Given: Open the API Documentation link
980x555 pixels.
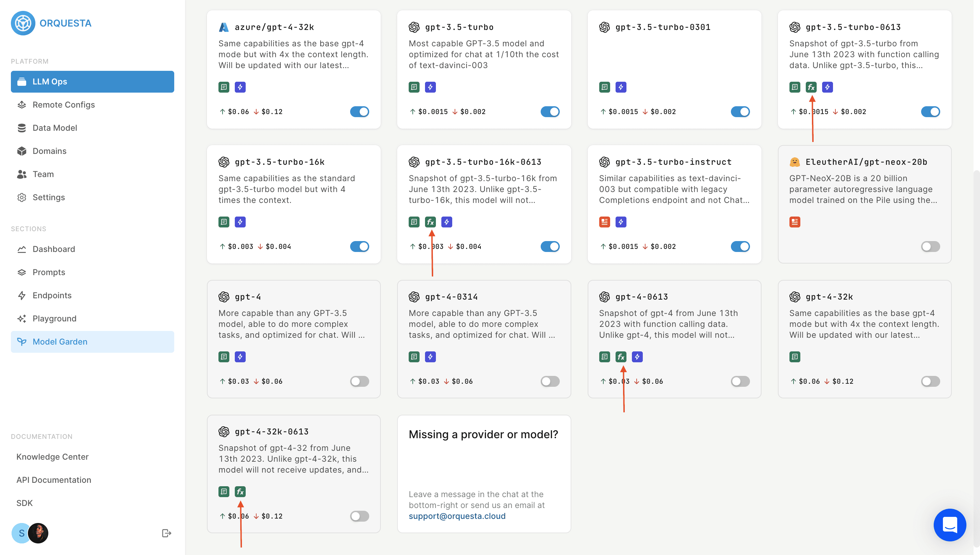Looking at the screenshot, I should pyautogui.click(x=54, y=480).
